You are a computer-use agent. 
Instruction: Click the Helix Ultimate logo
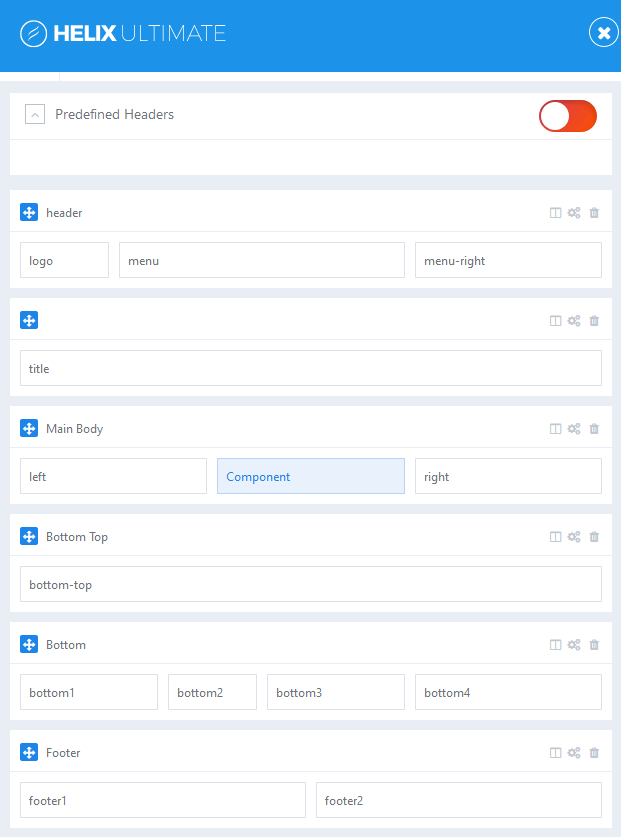(123, 34)
